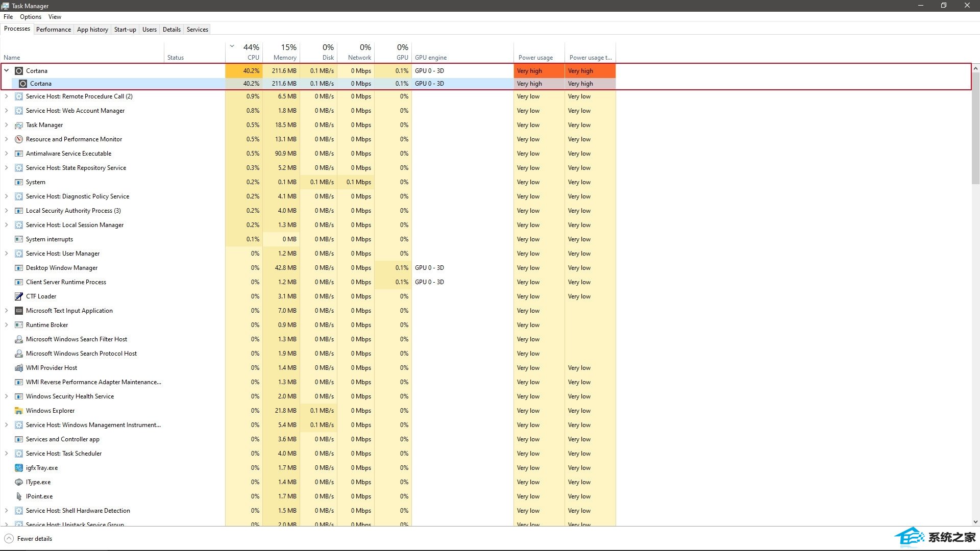
Task: Click the Desktop Window Manager icon
Action: [x=19, y=268]
